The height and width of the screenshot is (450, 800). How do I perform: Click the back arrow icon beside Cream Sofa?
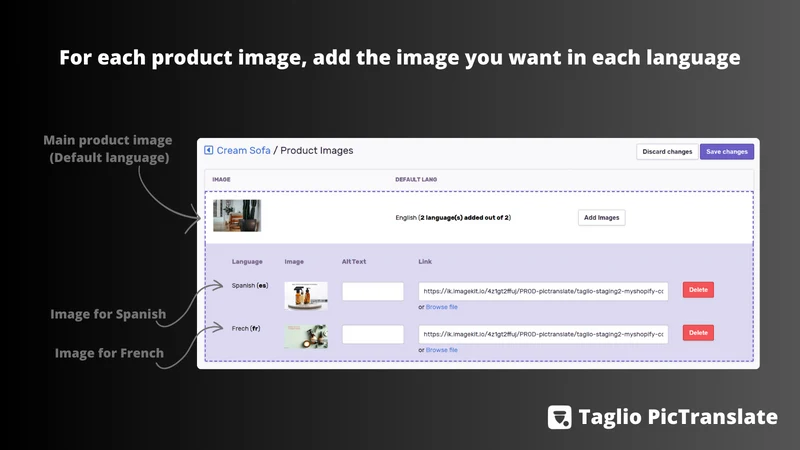208,150
